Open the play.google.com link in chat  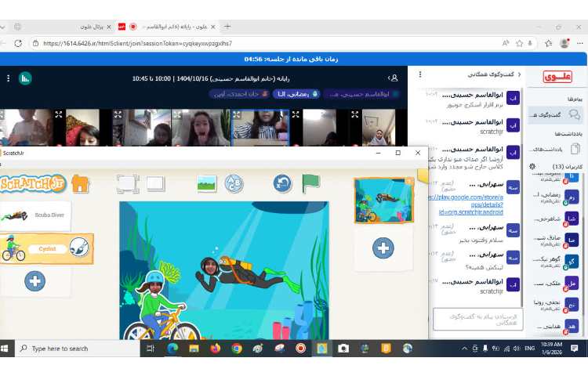(x=466, y=204)
